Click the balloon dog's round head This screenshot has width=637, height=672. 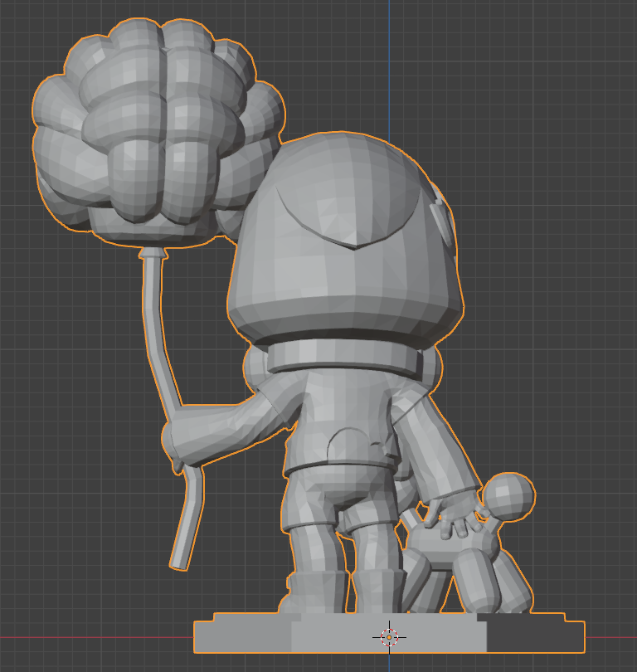click(509, 497)
